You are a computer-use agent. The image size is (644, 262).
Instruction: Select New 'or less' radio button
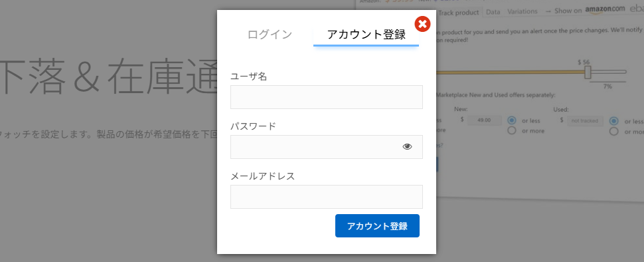tap(512, 121)
